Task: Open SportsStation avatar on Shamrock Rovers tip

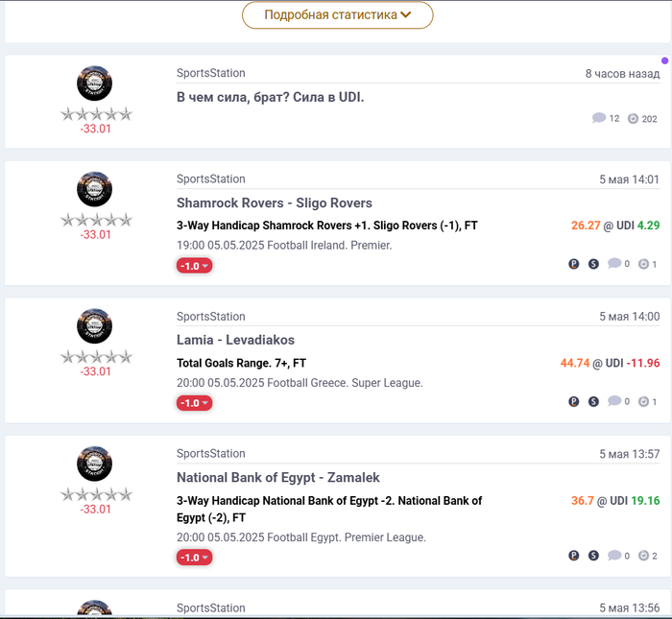Action: 94,189
